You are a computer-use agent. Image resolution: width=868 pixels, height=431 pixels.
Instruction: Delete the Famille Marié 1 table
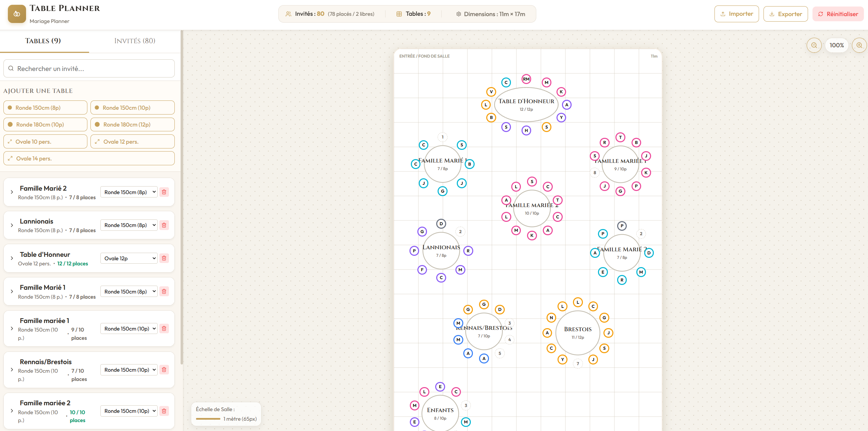[164, 291]
